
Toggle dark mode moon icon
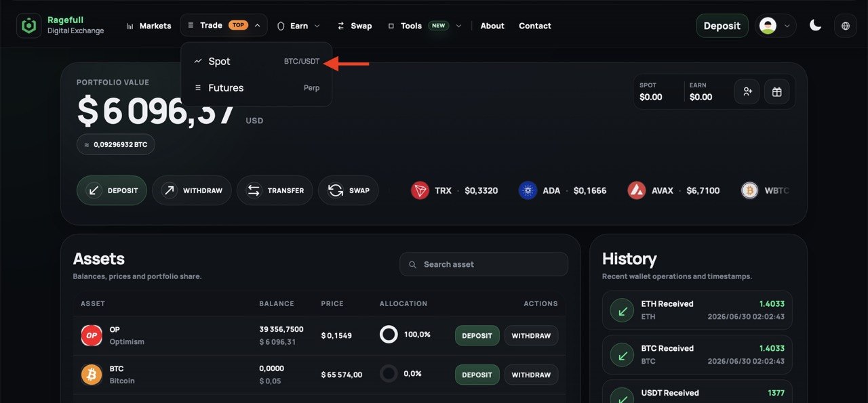(816, 26)
